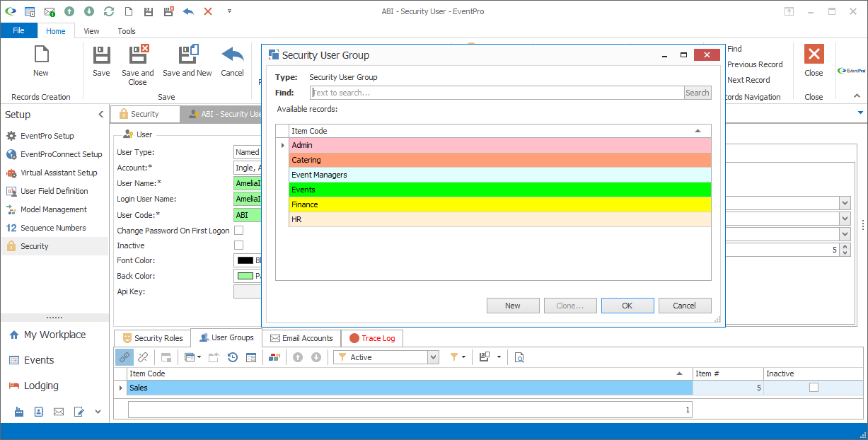Click the Find search text field

[497, 93]
